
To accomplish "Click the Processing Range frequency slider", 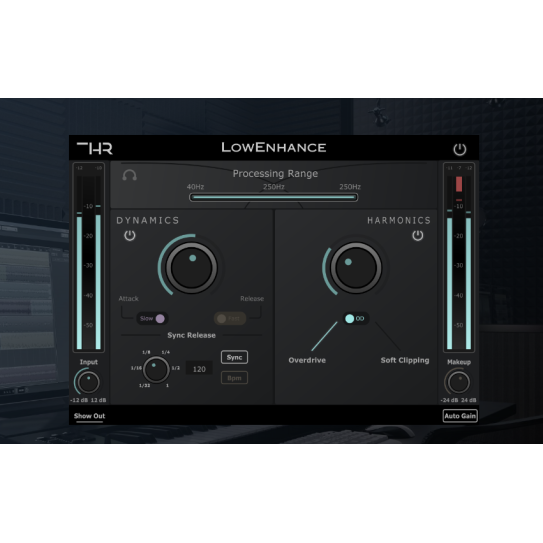I will (274, 197).
